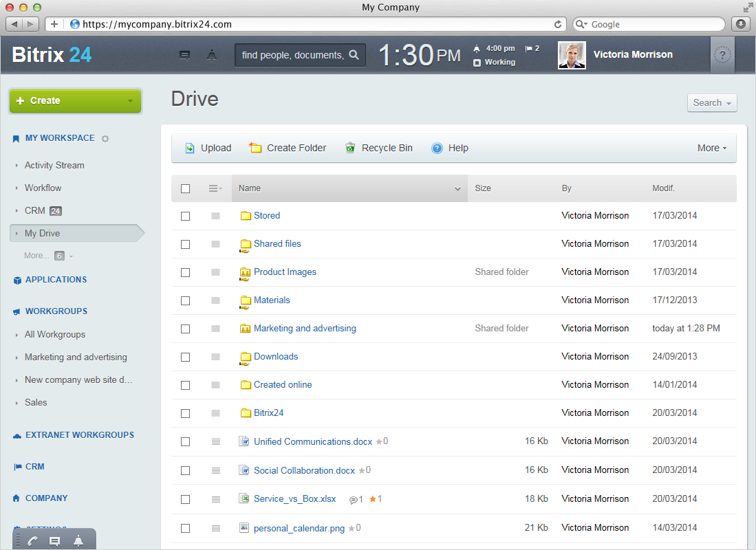The image size is (756, 550).
Task: Click the Create Folder icon
Action: [x=256, y=148]
